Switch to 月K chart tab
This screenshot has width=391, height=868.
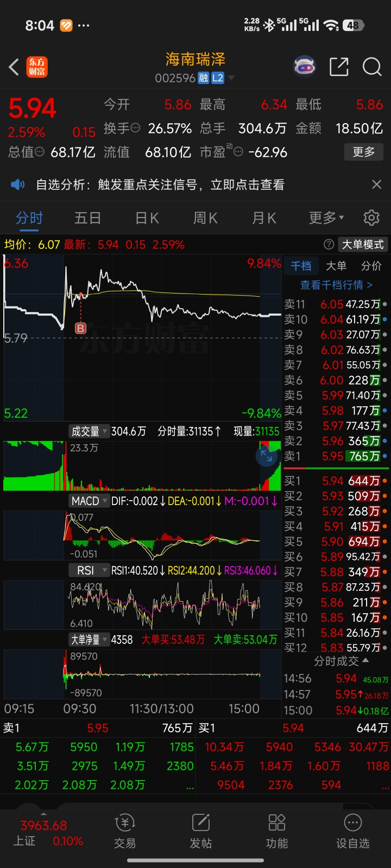264,218
